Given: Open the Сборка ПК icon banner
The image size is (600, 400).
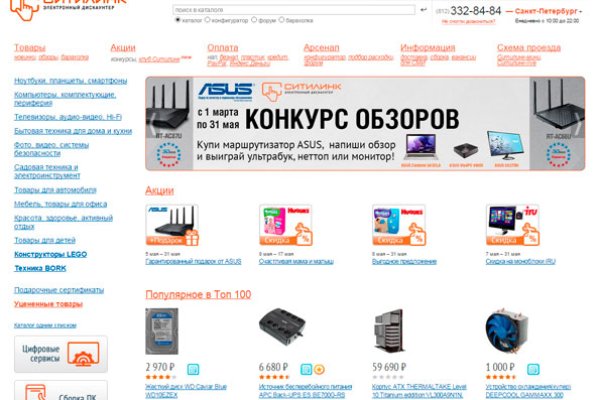Looking at the screenshot, I should click(61, 390).
